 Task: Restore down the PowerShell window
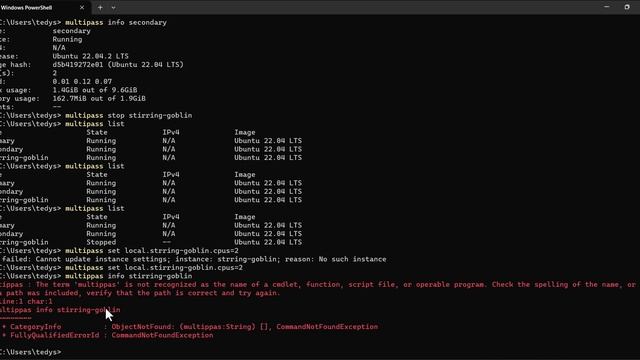tap(627, 7)
